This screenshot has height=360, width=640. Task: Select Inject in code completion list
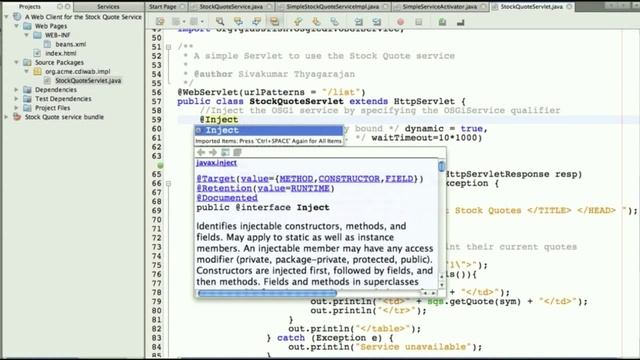pyautogui.click(x=269, y=130)
